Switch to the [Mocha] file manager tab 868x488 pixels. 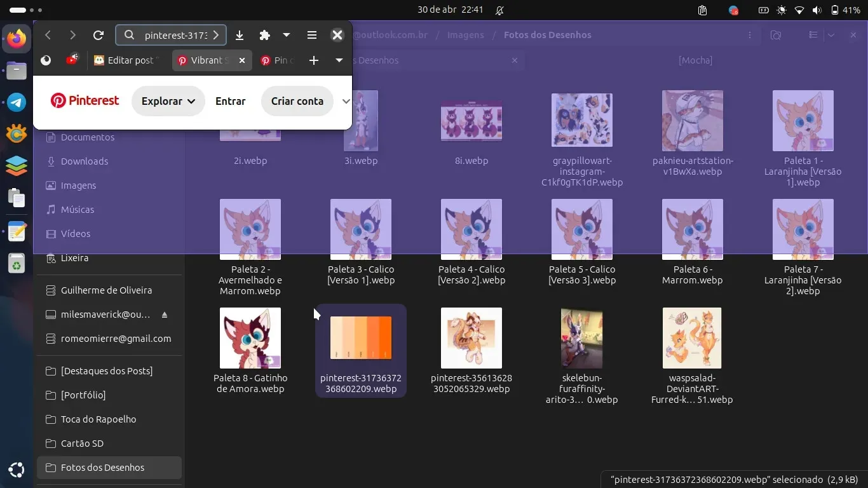(x=695, y=60)
